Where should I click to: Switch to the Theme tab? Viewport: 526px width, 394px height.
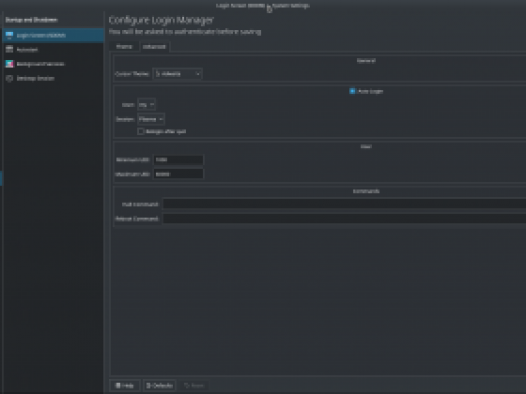coord(124,47)
